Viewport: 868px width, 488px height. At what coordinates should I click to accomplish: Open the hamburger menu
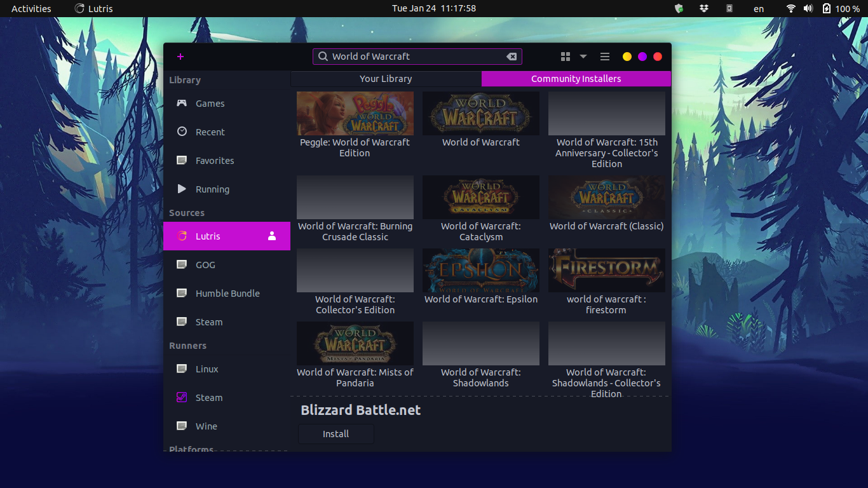pos(604,56)
